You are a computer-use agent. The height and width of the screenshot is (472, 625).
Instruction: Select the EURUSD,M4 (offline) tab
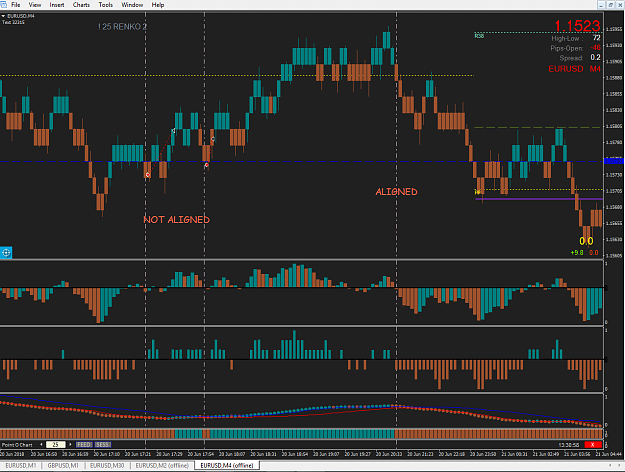click(227, 465)
